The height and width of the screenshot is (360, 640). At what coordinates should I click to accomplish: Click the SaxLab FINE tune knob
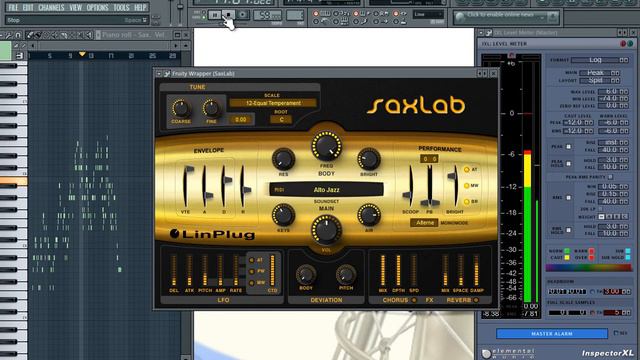pyautogui.click(x=211, y=108)
